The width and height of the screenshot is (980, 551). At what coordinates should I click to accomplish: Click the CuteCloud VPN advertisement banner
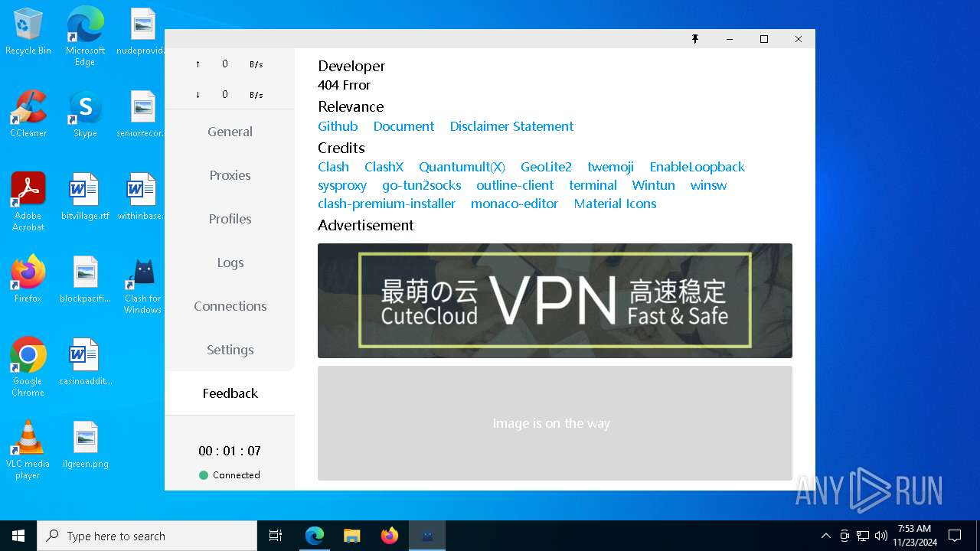click(555, 301)
